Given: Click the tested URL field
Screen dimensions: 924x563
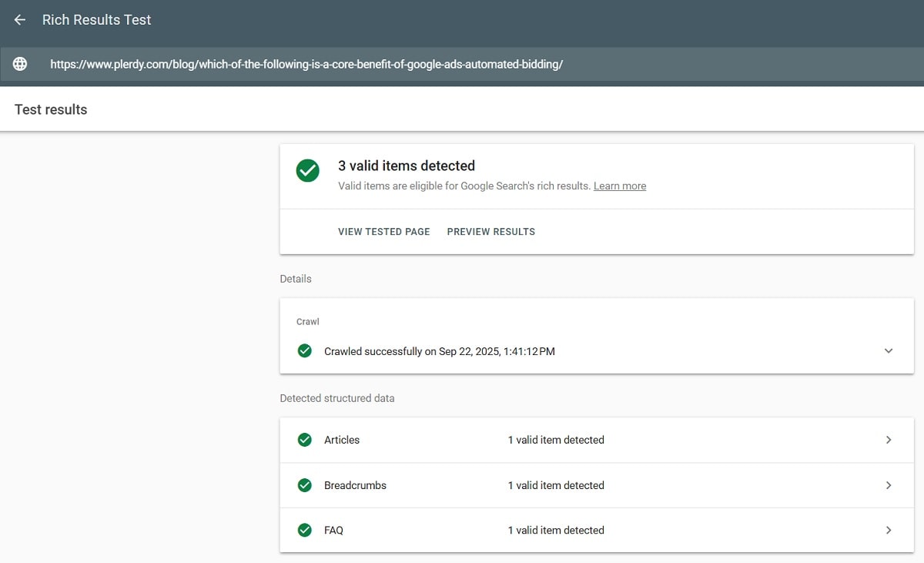Looking at the screenshot, I should [x=306, y=65].
